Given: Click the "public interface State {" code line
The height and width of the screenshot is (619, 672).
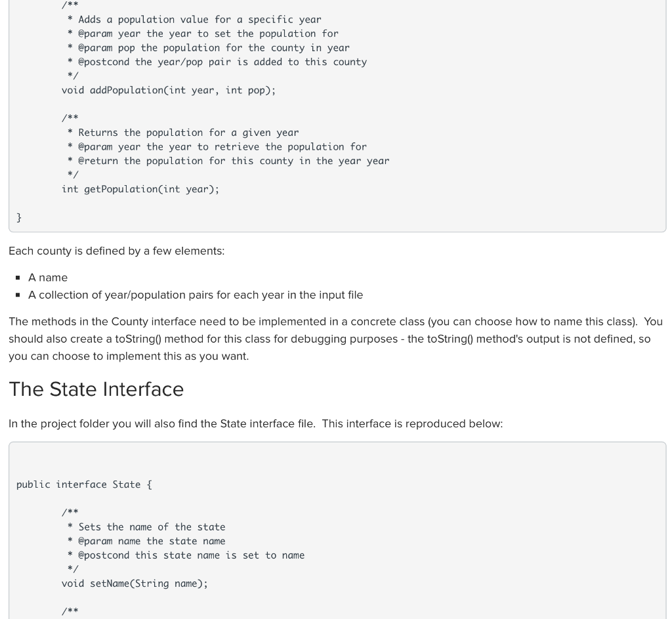Looking at the screenshot, I should click(x=84, y=484).
